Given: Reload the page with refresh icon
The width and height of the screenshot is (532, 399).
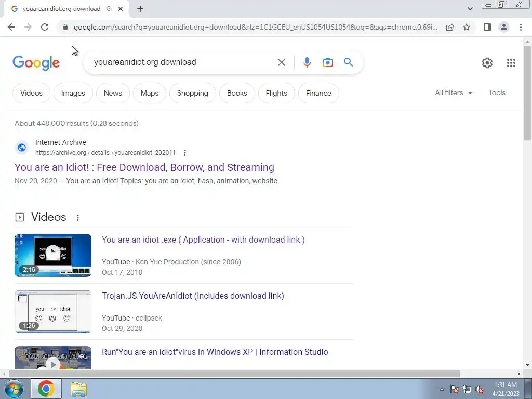Looking at the screenshot, I should pyautogui.click(x=45, y=27).
